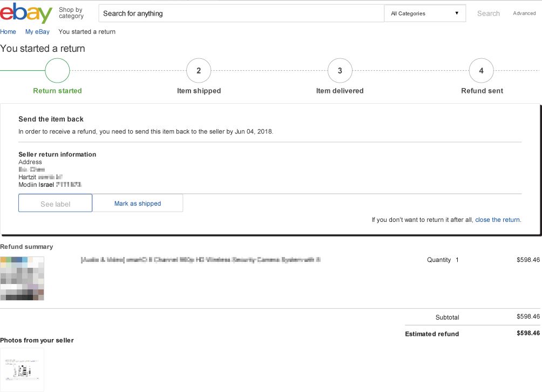Click the Return started progress circle
The height and width of the screenshot is (392, 542).
pos(57,70)
